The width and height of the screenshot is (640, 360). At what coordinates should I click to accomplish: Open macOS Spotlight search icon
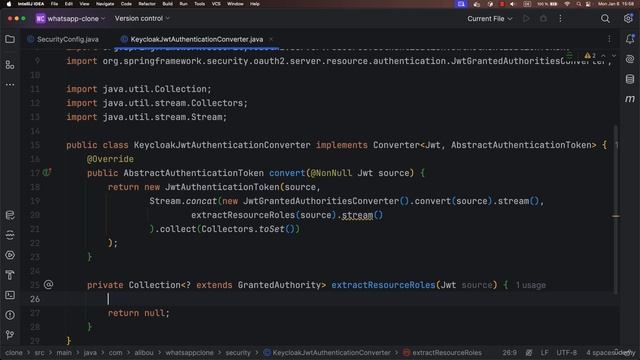578,4
